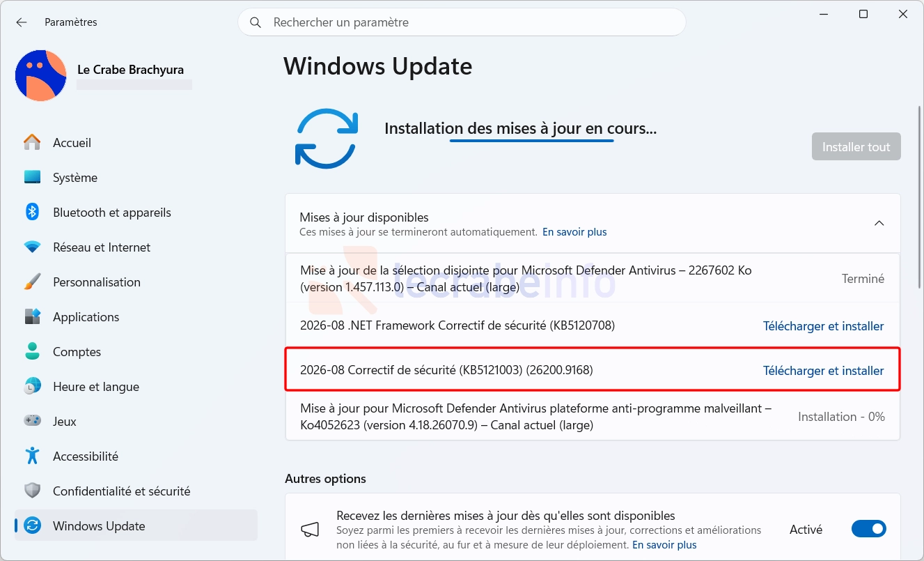924x561 pixels.
Task: Open Confidentialité et sécurité
Action: 136,491
